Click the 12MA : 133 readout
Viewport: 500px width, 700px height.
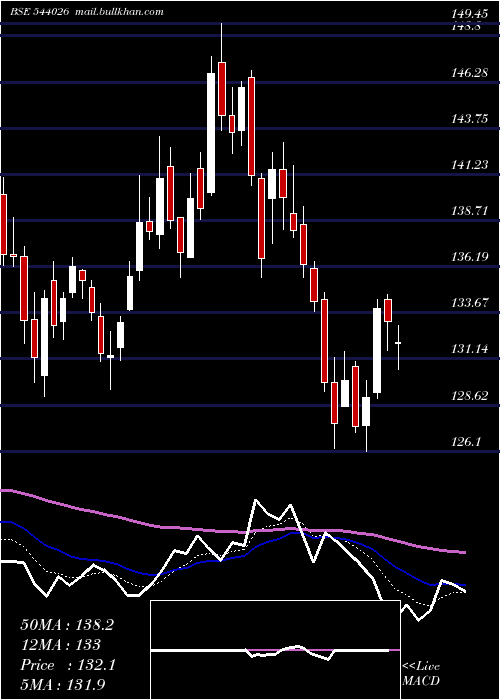pos(60,645)
